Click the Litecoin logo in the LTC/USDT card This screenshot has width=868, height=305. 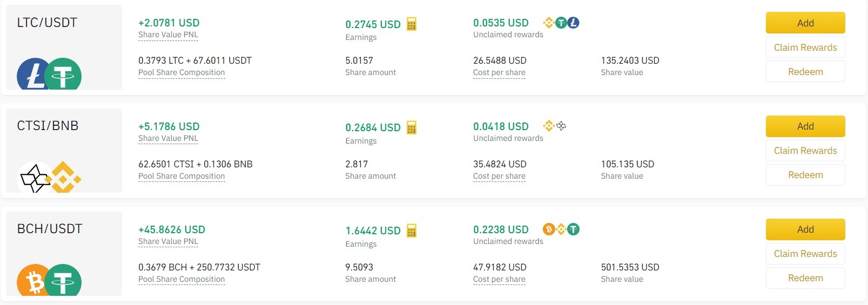click(x=33, y=74)
